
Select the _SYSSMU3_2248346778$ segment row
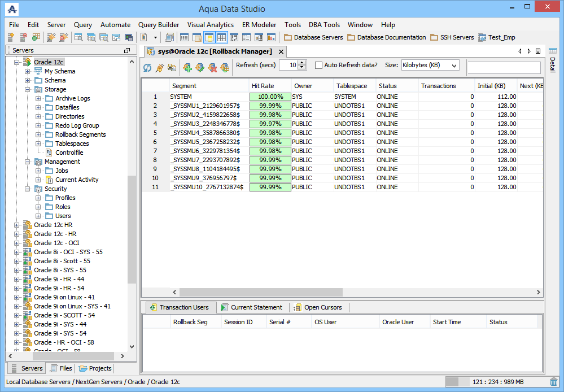[342, 124]
